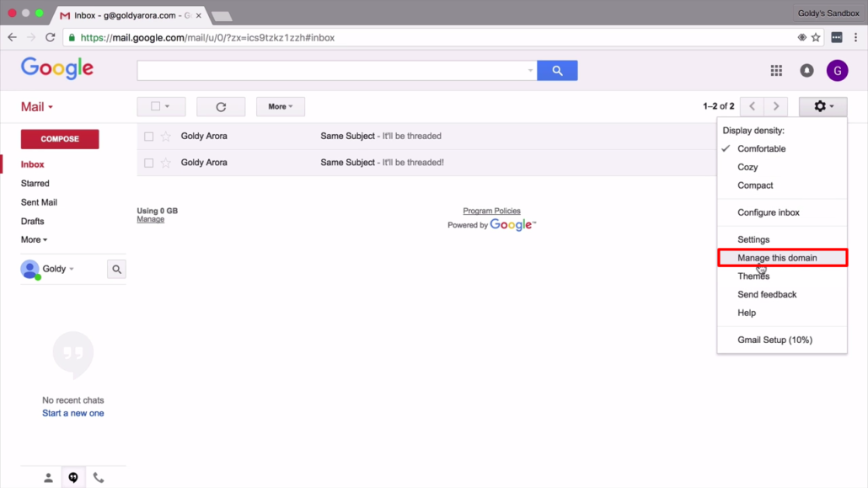Viewport: 868px width, 488px height.
Task: Open chat search magnifier beside Goldy
Action: click(x=116, y=269)
